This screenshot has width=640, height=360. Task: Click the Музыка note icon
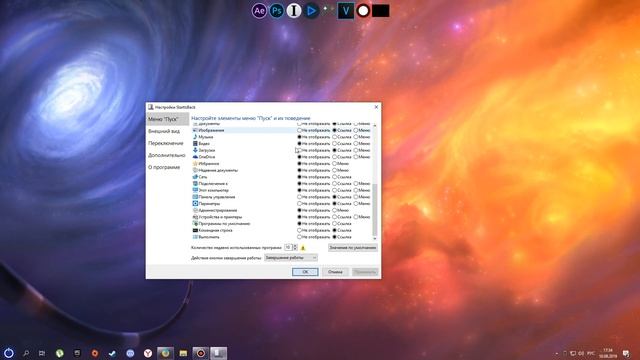(x=195, y=137)
